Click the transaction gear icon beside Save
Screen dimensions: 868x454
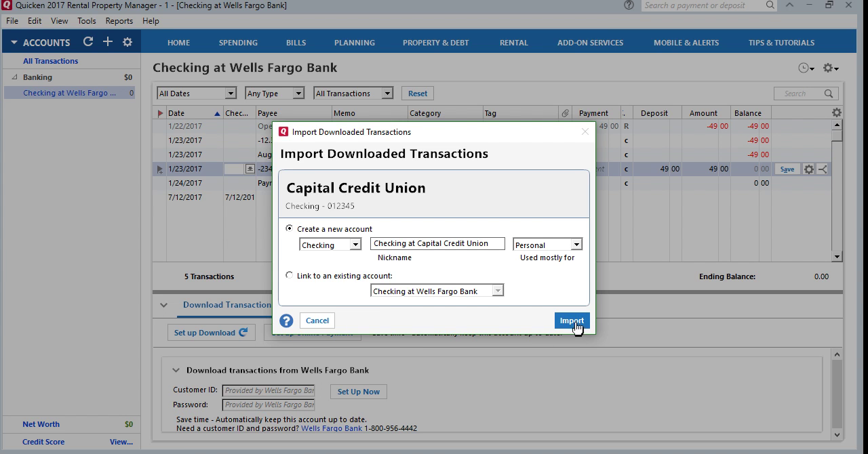pos(808,169)
